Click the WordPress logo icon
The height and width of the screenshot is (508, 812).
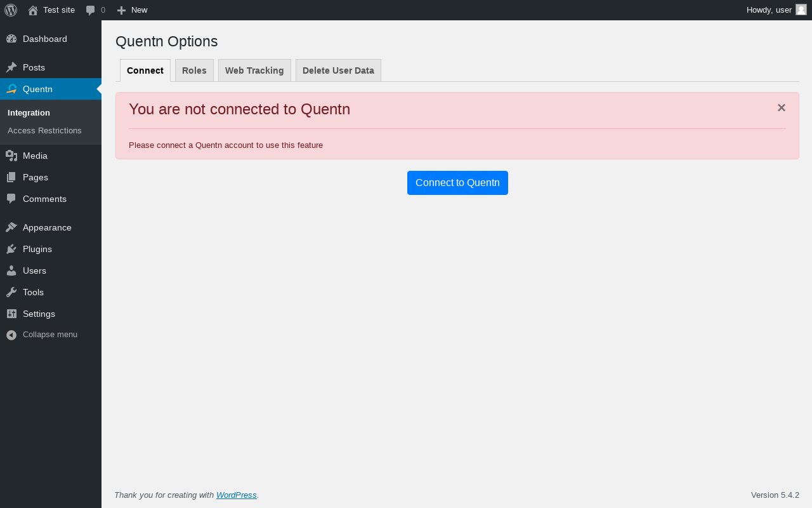point(11,10)
